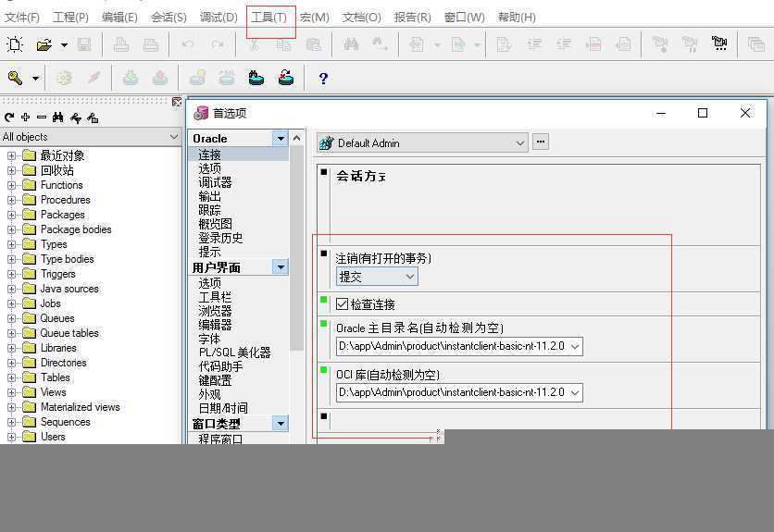Click the blue question mark help icon
This screenshot has width=774, height=532.
click(323, 78)
